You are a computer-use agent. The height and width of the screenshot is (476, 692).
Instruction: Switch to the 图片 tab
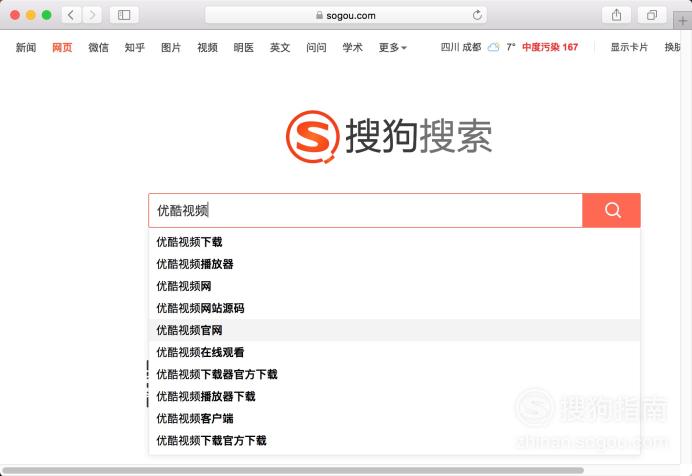pos(171,47)
